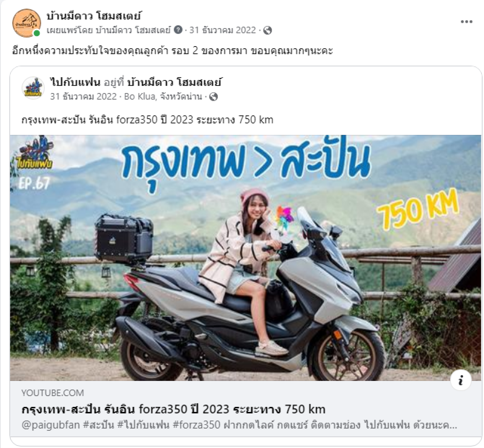This screenshot has width=484, height=448.
Task: Click the info 'i' icon on video preview
Action: tap(461, 380)
